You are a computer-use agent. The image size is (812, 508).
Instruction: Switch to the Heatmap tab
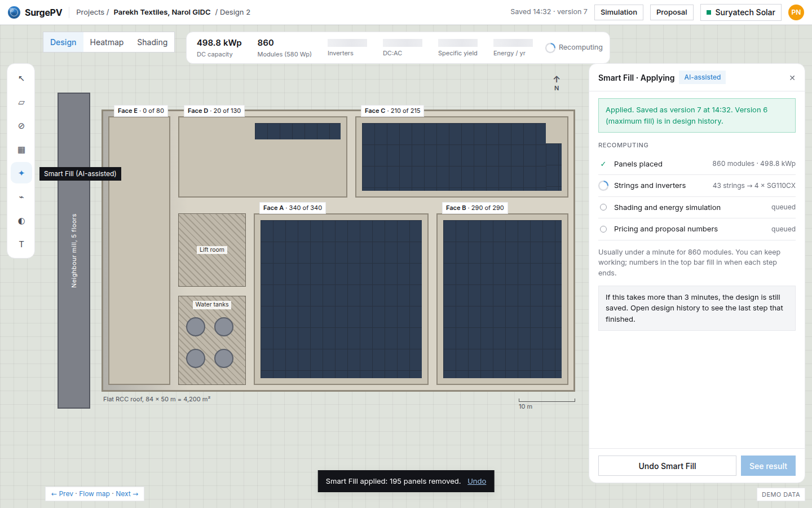(107, 42)
